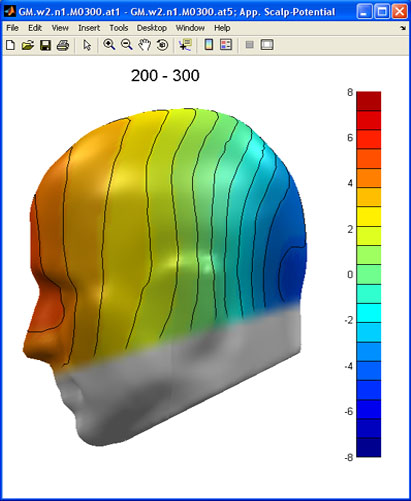
Task: Save figure using floppy disk icon
Action: [x=45, y=45]
